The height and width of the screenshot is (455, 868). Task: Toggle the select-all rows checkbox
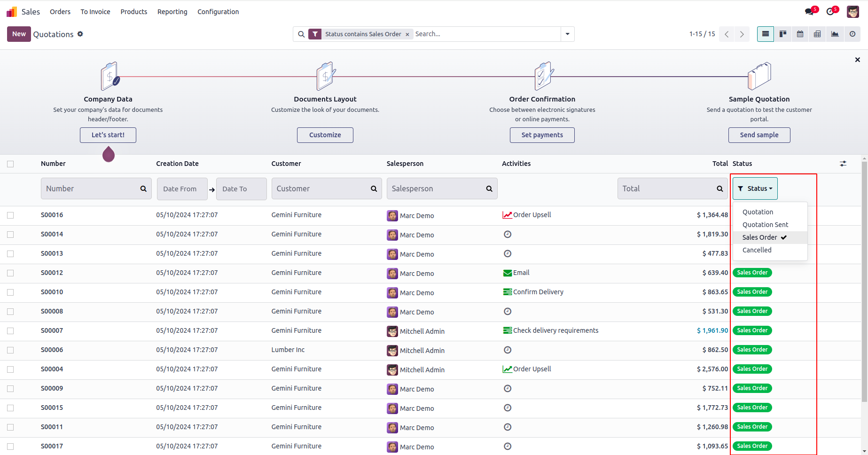[10, 164]
